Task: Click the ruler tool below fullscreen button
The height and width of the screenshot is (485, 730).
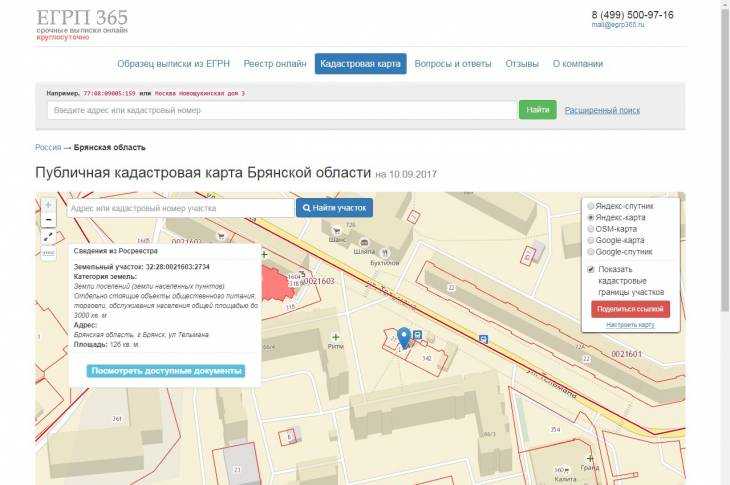Action: pyautogui.click(x=48, y=253)
